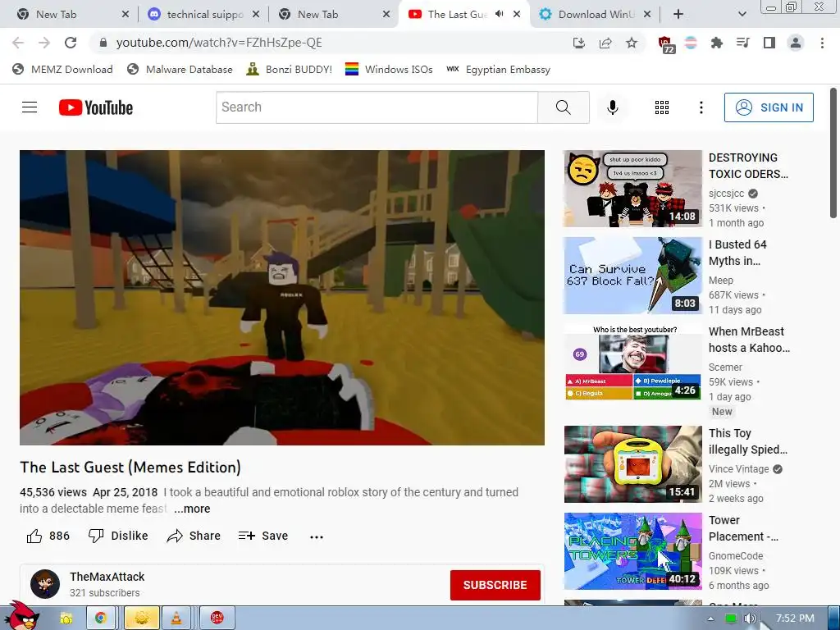Screen dimensions: 840x630
Task: Click the video player to pause
Action: [282, 297]
